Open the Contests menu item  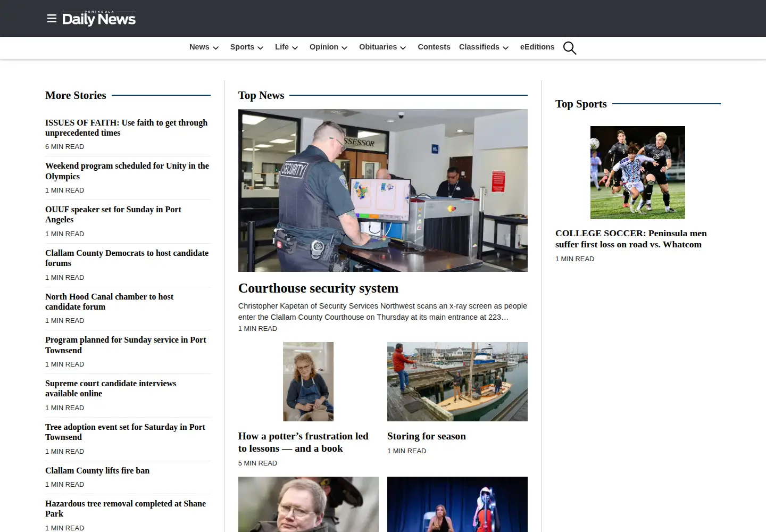pyautogui.click(x=434, y=47)
